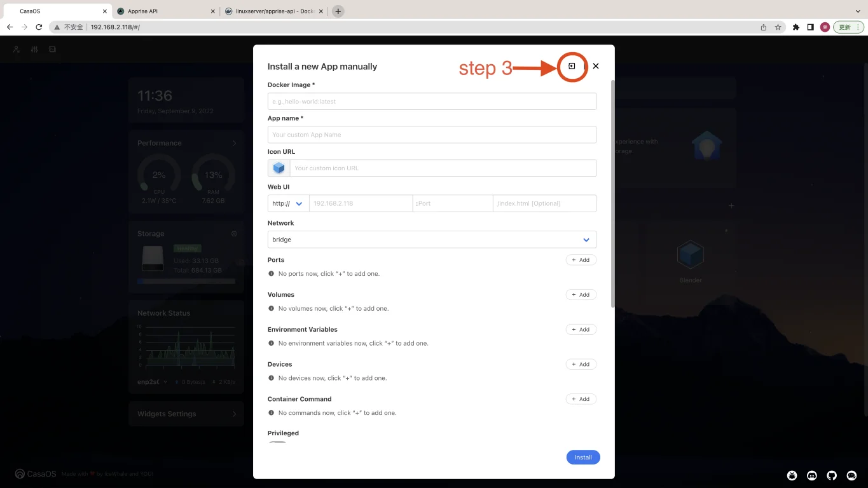
Task: Open the http:// protocol dropdown
Action: coord(288,203)
